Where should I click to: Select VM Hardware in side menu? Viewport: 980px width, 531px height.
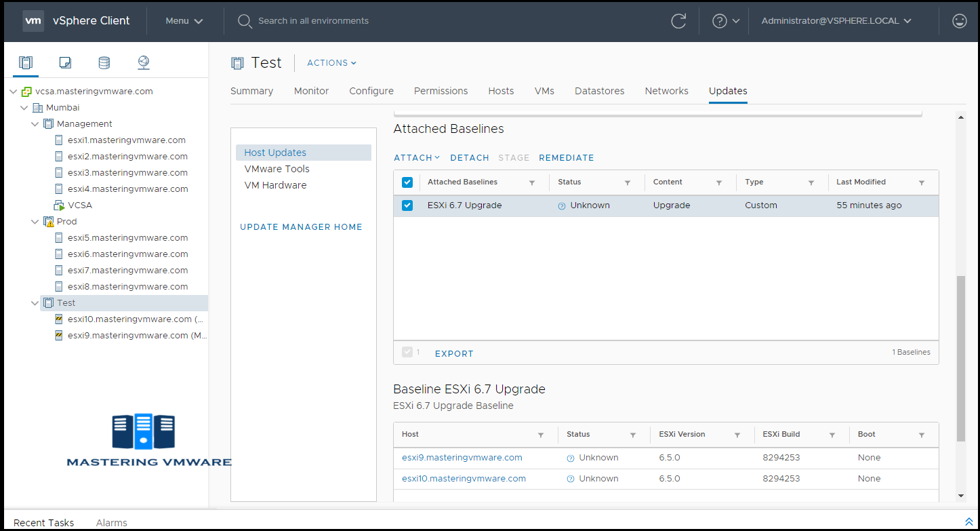[x=275, y=185]
